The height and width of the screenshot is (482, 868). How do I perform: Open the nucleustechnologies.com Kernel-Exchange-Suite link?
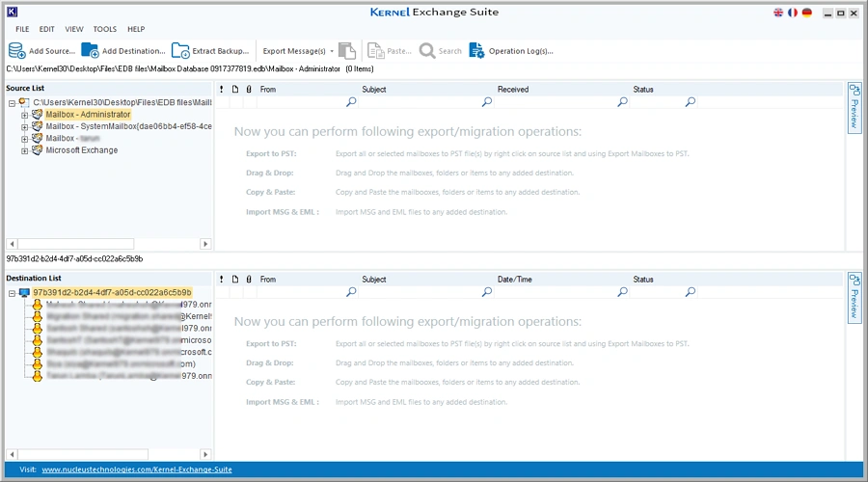click(x=136, y=469)
